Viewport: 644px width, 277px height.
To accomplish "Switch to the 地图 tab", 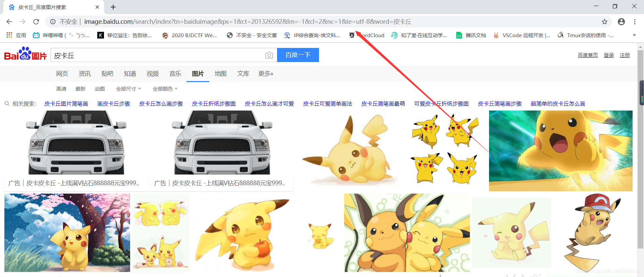I will pos(220,74).
